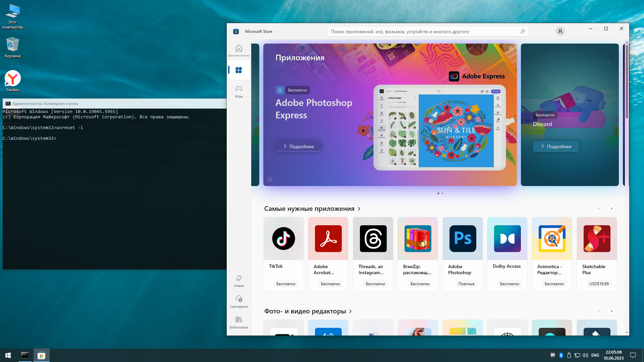
Task: Select the Приложения section in the sidebar
Action: coord(239,70)
